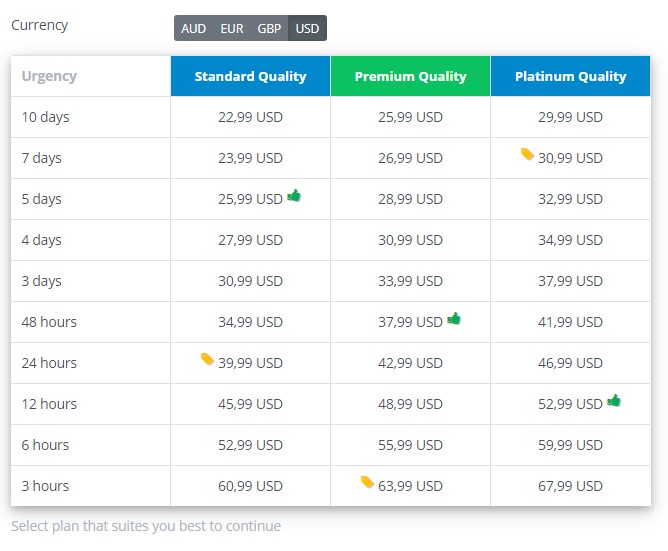Choose the 22,99 USD Standard 10 days plan
This screenshot has height=551, width=668.
point(250,117)
